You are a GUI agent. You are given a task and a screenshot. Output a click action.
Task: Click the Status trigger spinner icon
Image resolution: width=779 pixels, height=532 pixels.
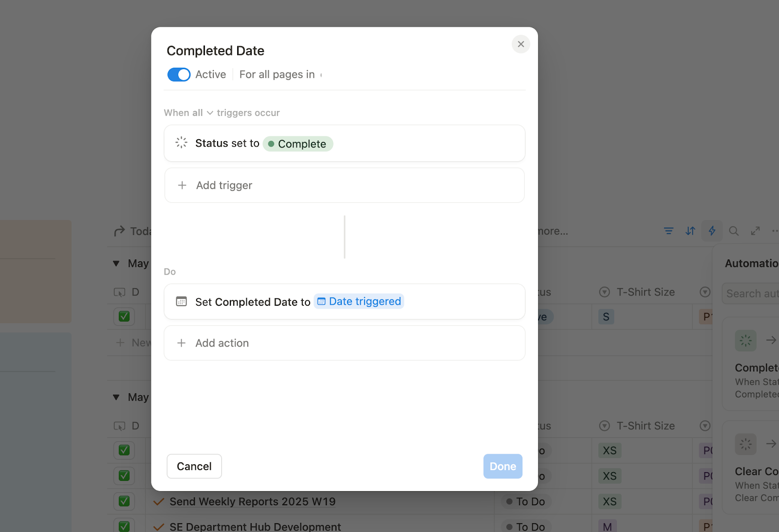[181, 143]
